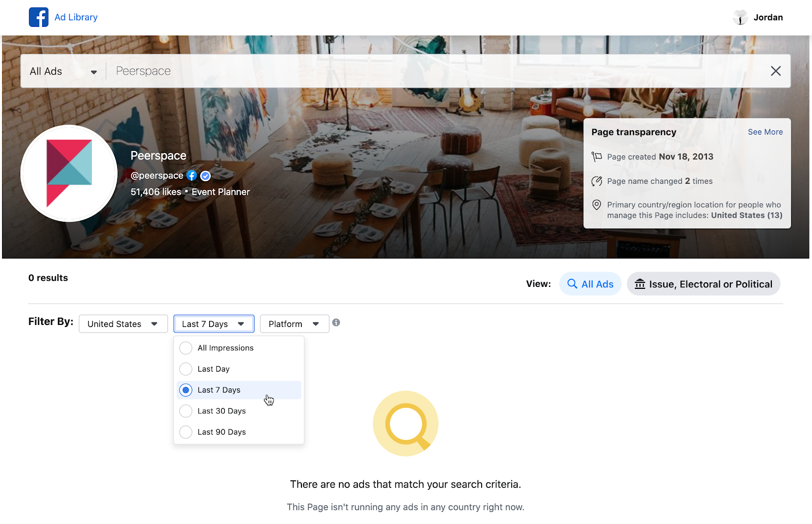The image size is (812, 524).
Task: Click the page created flag icon
Action: tap(597, 157)
